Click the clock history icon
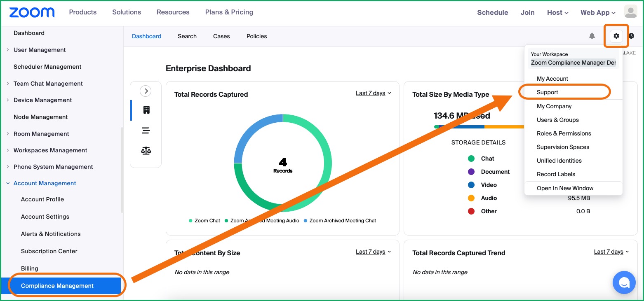This screenshot has height=301, width=644. point(631,36)
